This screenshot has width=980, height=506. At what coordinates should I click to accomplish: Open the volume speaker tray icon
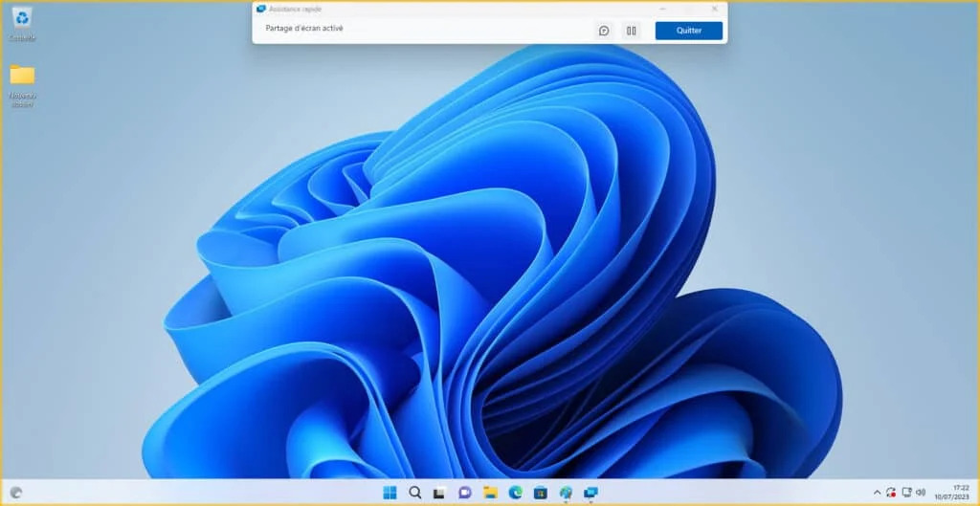pos(920,493)
